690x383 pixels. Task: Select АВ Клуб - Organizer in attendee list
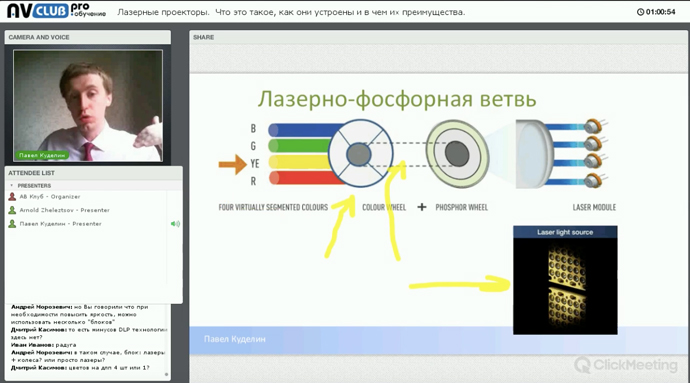pos(50,197)
